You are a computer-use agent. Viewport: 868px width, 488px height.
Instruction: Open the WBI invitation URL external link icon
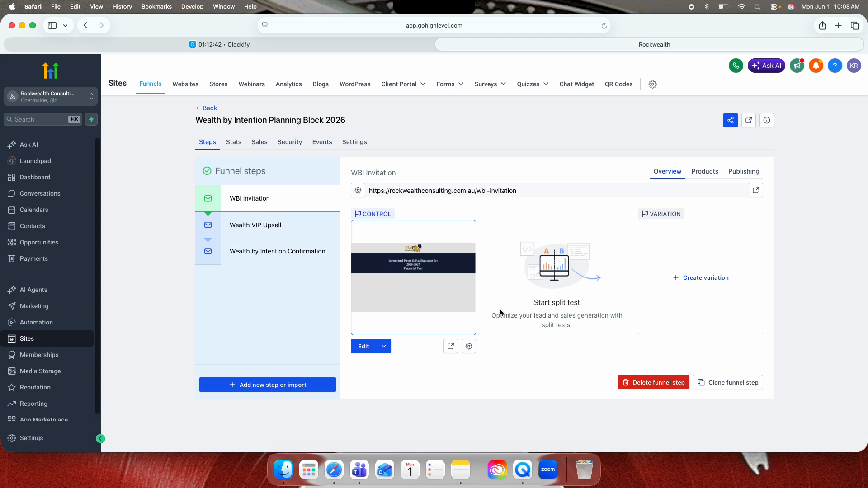coord(756,190)
